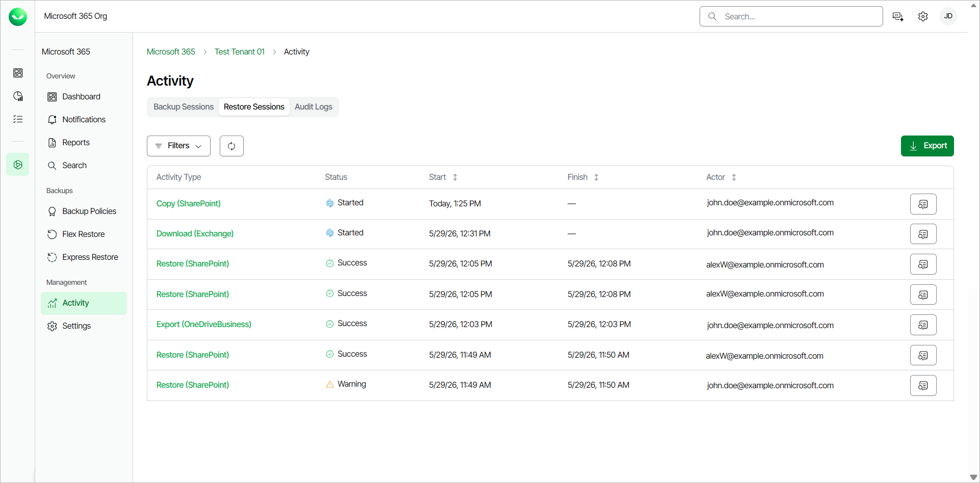The image size is (980, 483).
Task: Focus the Search input field in header
Action: (x=791, y=16)
